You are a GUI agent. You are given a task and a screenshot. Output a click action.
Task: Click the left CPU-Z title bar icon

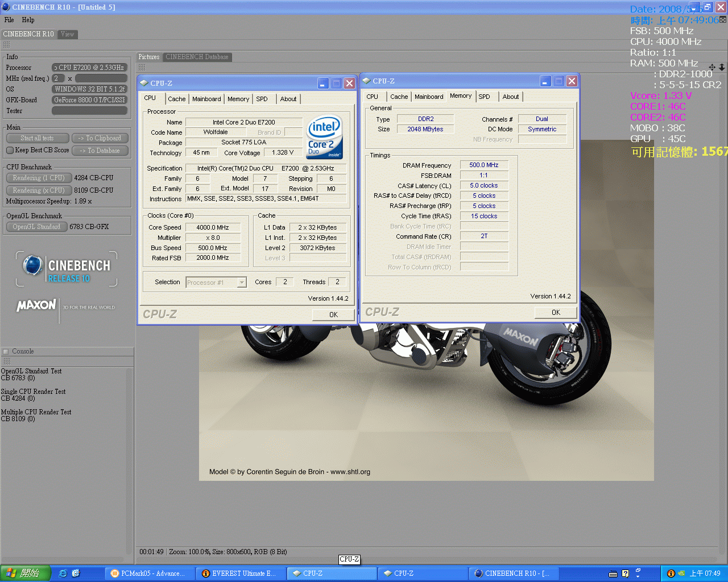(x=144, y=83)
